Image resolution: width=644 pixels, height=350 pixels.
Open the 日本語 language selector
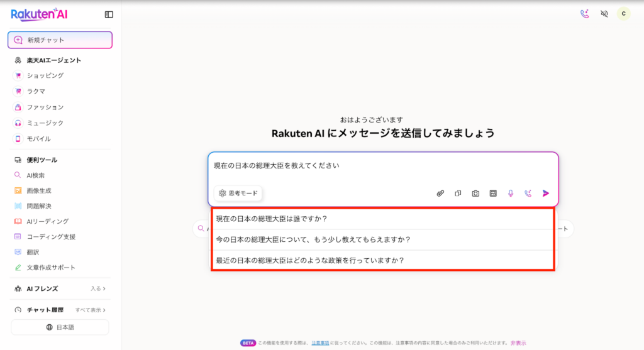coord(60,327)
